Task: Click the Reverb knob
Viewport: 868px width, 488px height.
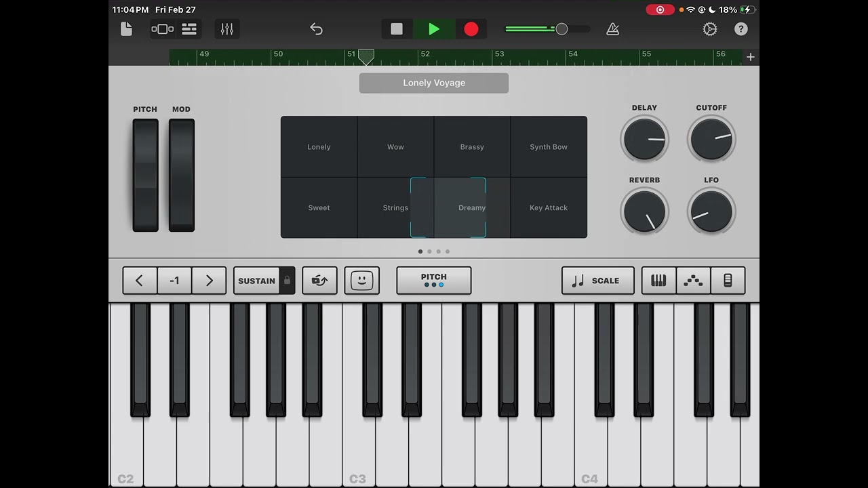Action: pyautogui.click(x=644, y=211)
